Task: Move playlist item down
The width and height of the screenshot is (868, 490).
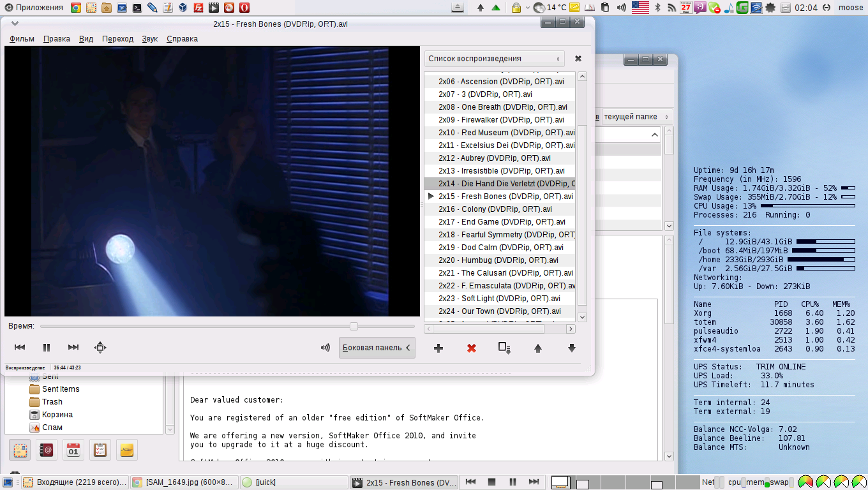Action: click(x=571, y=348)
